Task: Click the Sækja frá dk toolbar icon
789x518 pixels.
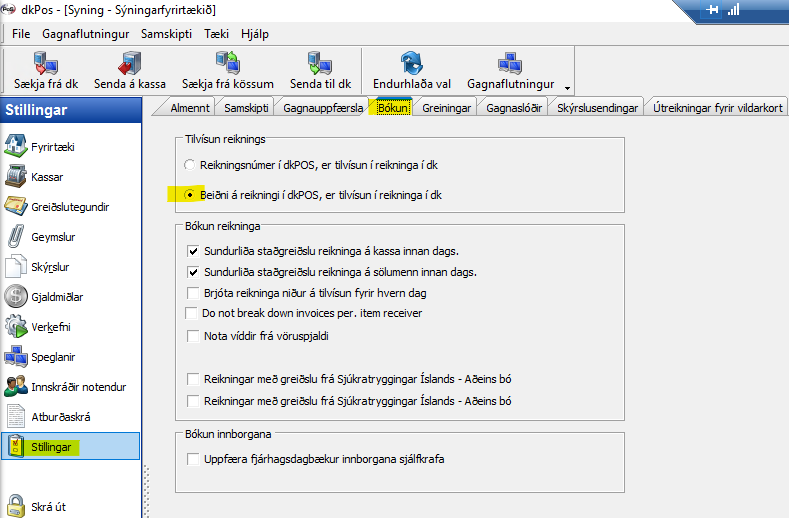Action: pyautogui.click(x=47, y=65)
